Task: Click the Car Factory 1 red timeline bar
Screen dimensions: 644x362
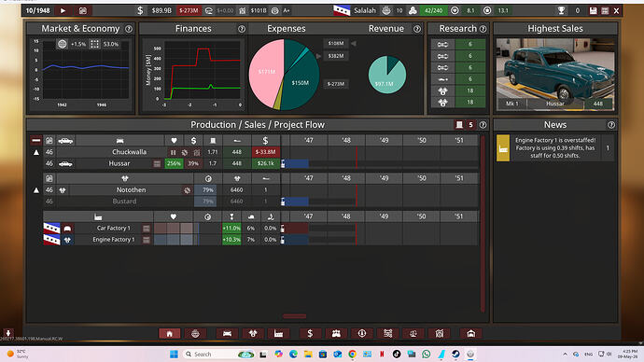Action: (x=296, y=229)
